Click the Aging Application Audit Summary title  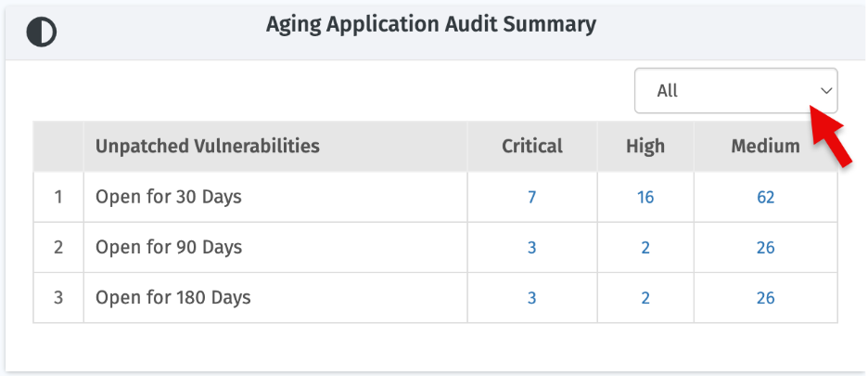coord(430,25)
